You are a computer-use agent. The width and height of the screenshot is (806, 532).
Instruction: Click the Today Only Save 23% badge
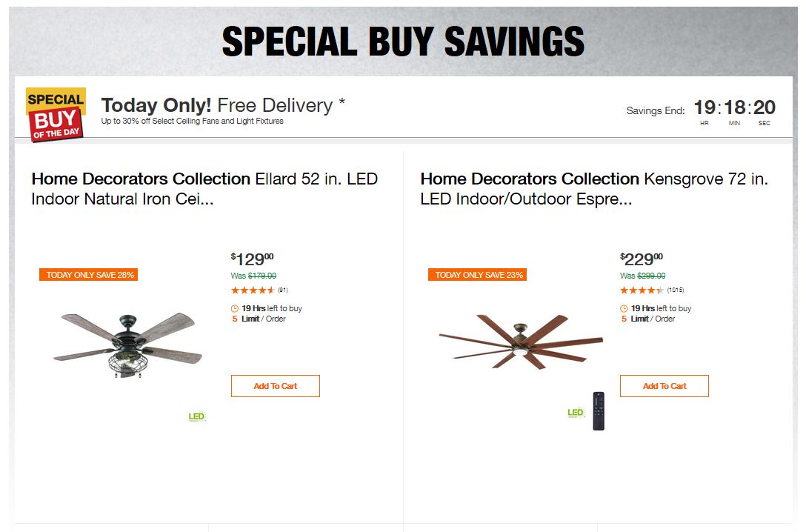click(479, 275)
